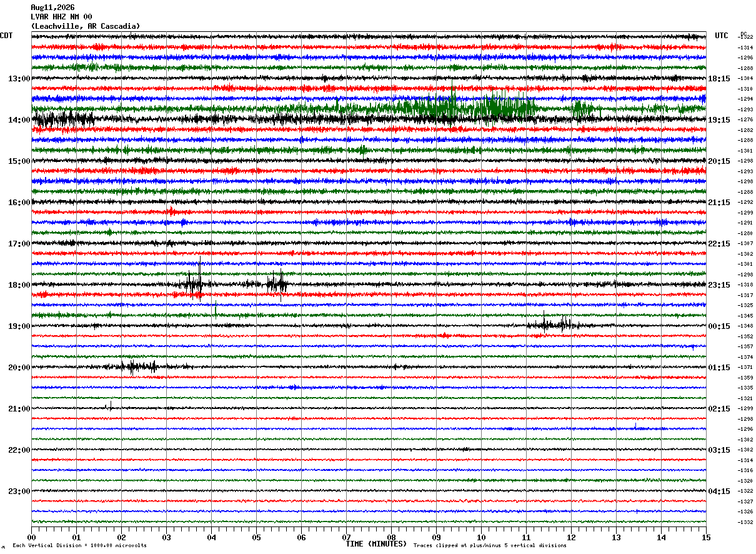Click the DC offset value "-1345"
The image size is (756, 554).
pyautogui.click(x=745, y=316)
